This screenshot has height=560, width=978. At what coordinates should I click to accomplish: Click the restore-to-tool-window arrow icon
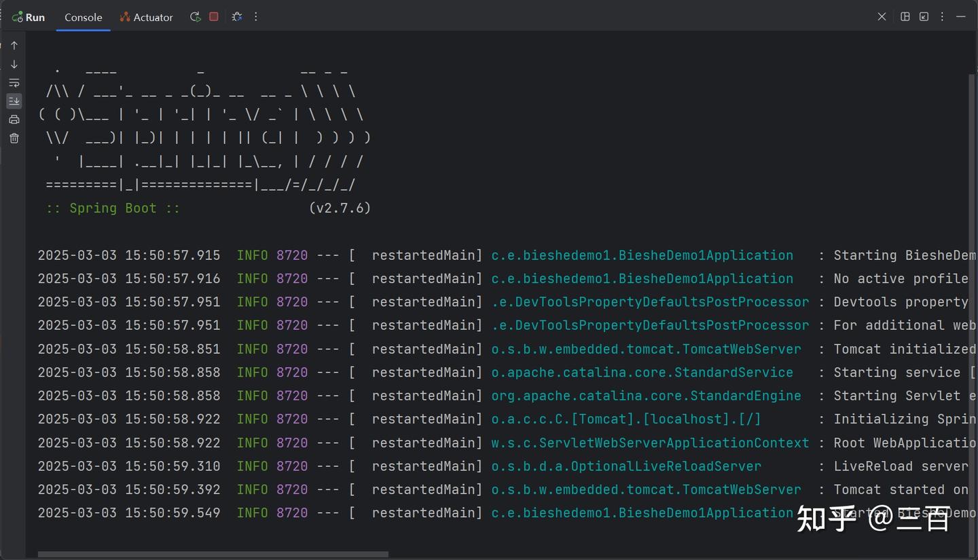point(924,17)
